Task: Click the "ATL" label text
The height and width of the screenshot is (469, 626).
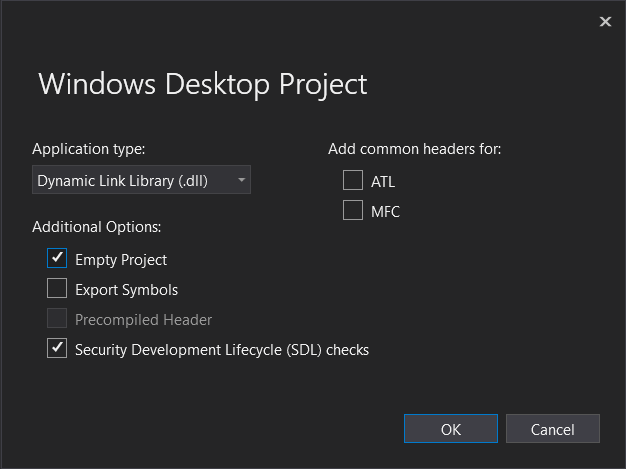Action: (383, 182)
